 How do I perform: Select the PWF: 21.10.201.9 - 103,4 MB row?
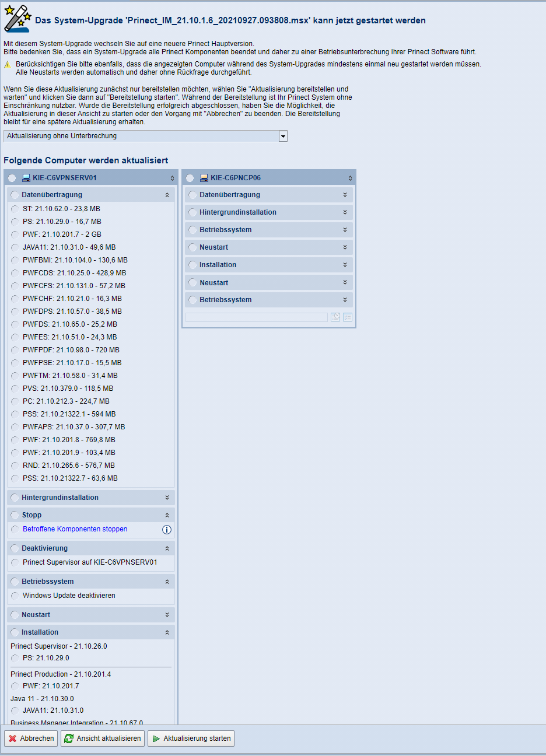pos(91,453)
